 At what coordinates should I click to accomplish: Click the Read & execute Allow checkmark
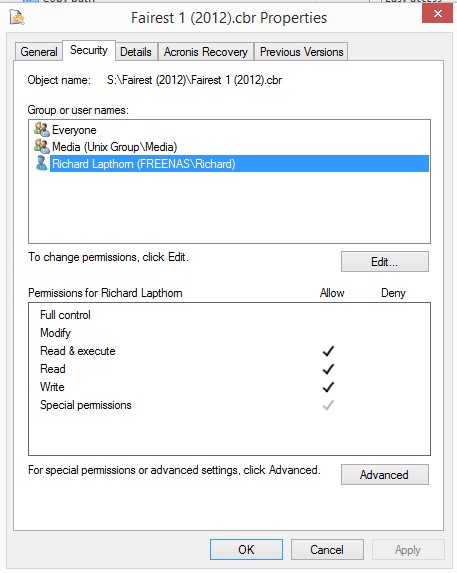tap(328, 351)
